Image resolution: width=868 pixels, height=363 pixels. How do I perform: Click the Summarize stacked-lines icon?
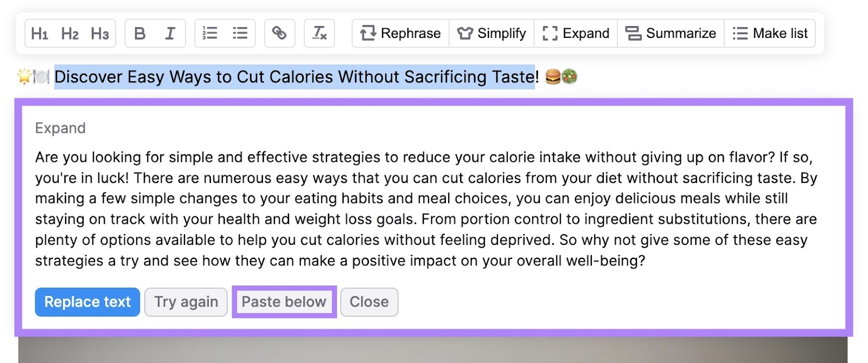tap(633, 34)
